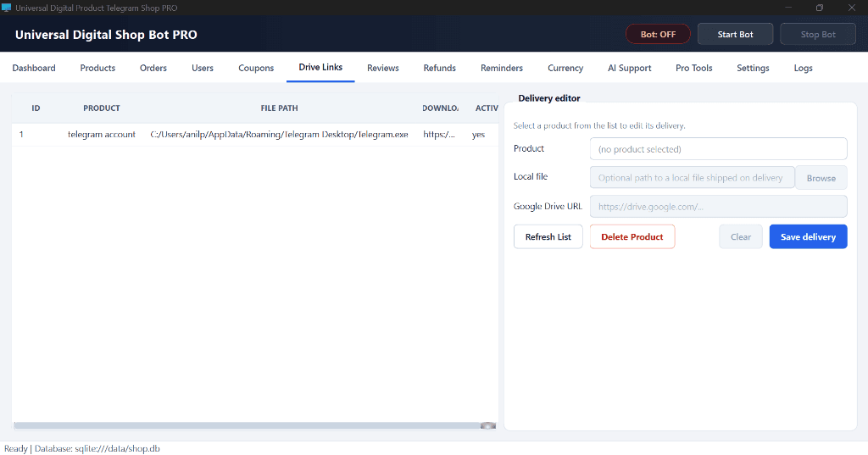Click the Stop Bot button
The image size is (868, 455).
818,35
